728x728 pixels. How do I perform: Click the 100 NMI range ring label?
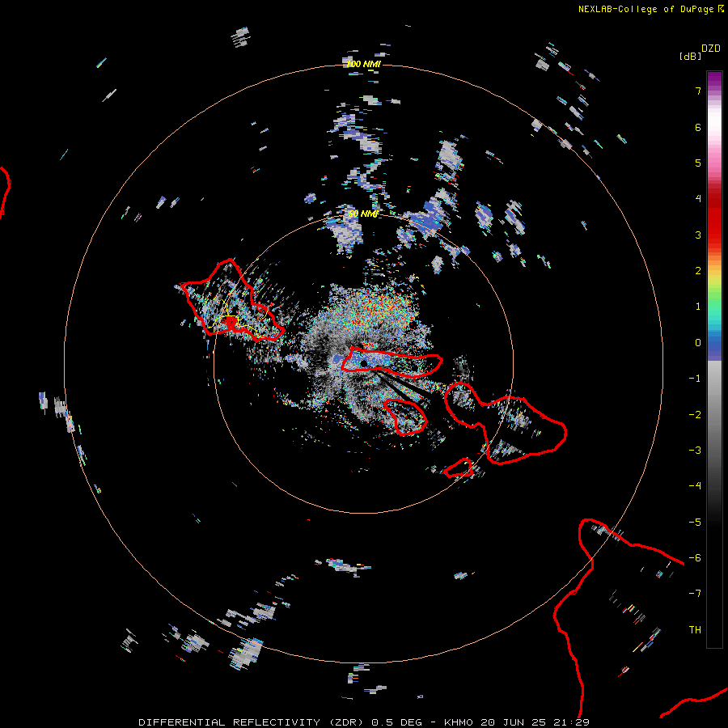point(363,64)
